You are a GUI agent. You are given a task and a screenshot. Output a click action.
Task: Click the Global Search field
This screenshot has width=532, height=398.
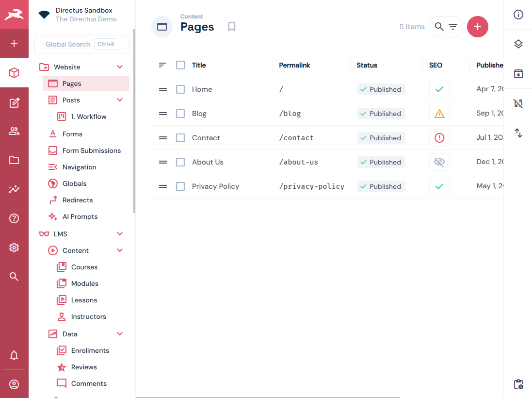pos(68,44)
